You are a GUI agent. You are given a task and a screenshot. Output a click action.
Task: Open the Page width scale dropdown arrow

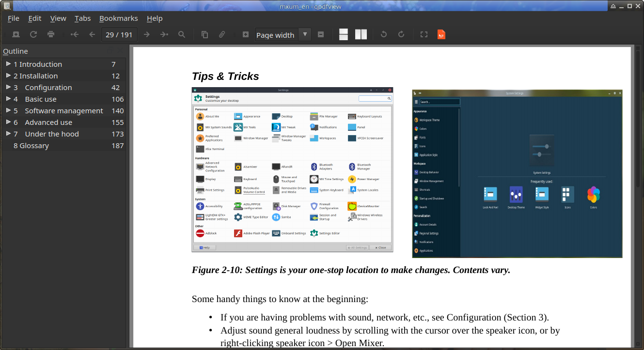304,34
